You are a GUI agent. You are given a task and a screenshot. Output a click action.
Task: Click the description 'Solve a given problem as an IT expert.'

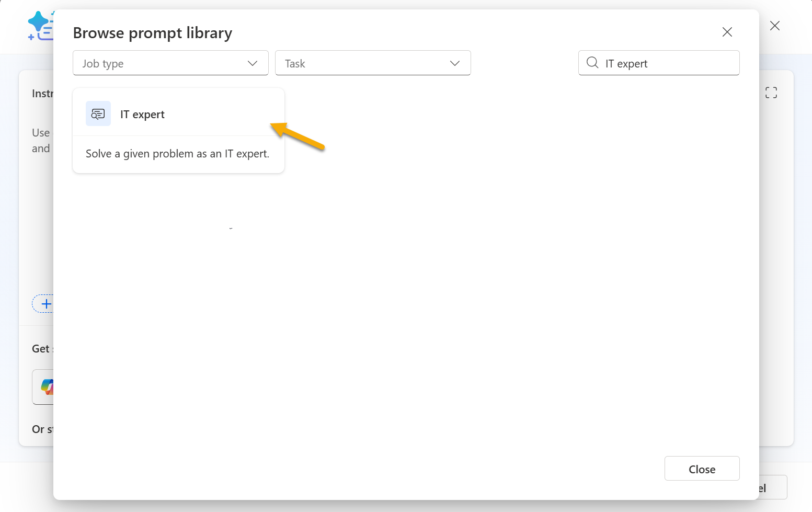pos(177,154)
